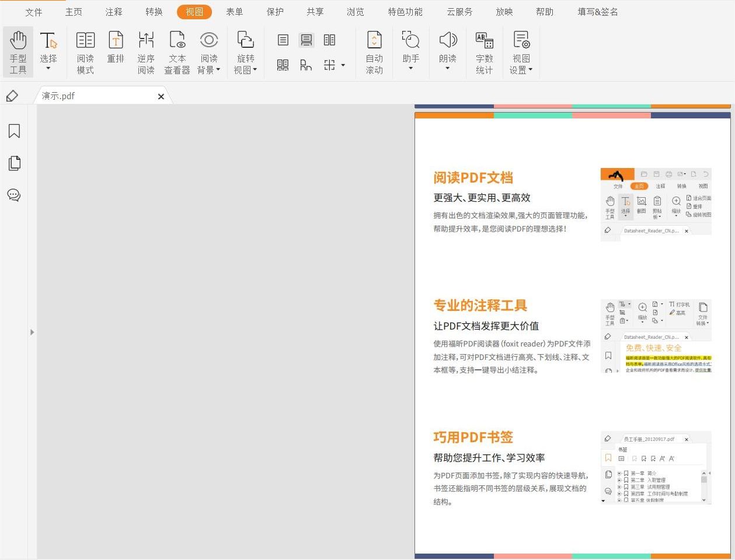This screenshot has height=560, width=735.
Task: Start Auto Scroll (自动滚动)
Action: tap(374, 52)
